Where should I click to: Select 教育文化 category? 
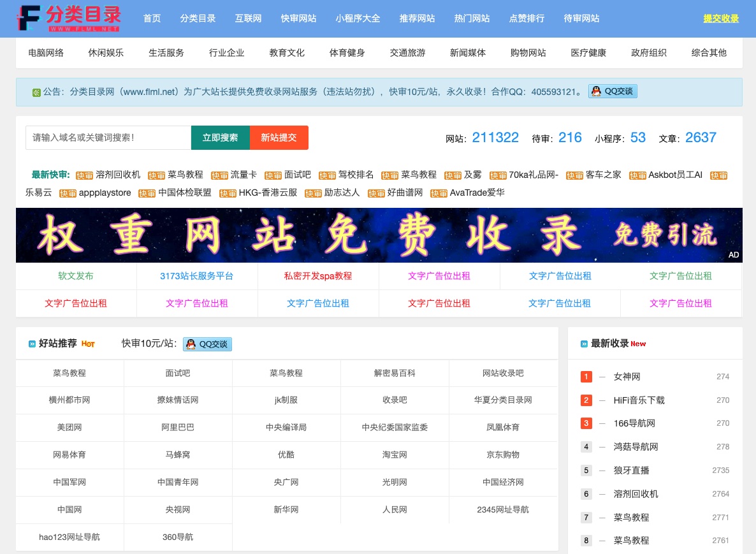[287, 52]
